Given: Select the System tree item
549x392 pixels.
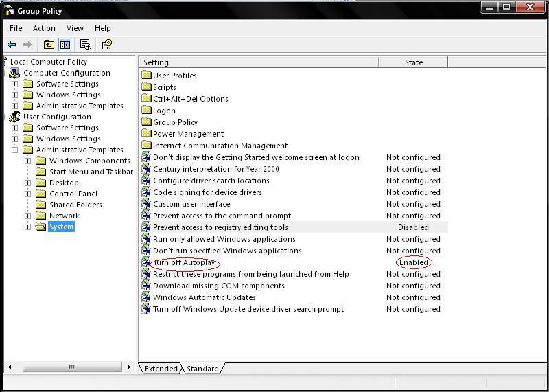Looking at the screenshot, I should (x=61, y=227).
